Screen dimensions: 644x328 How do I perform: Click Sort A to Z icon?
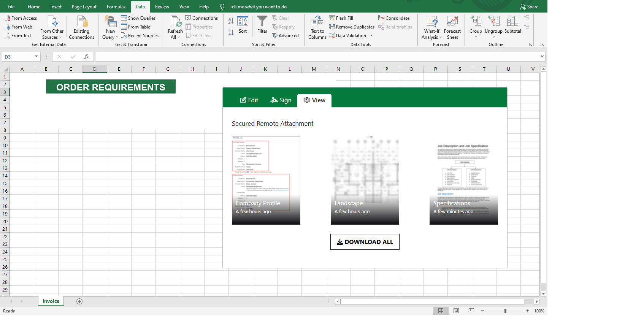[231, 21]
